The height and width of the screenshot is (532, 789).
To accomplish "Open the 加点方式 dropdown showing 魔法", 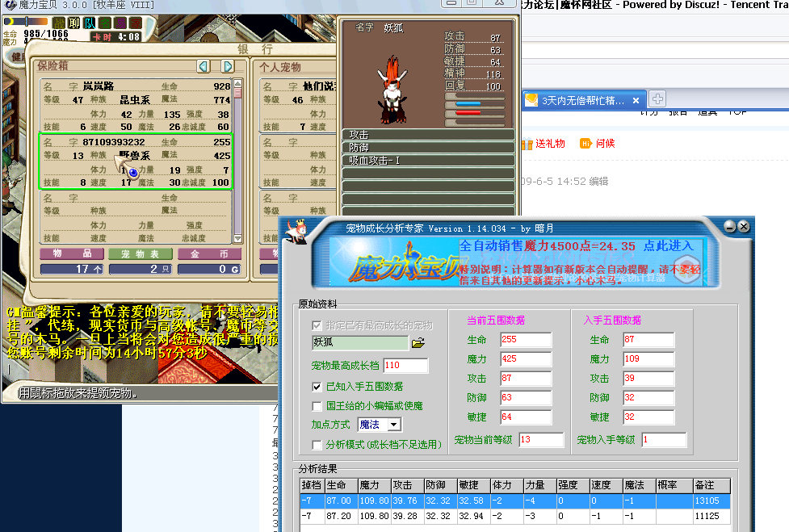I will tap(380, 425).
